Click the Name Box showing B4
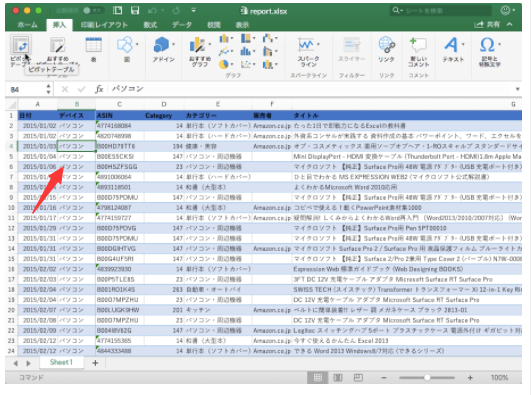531x395 pixels. click(x=26, y=89)
